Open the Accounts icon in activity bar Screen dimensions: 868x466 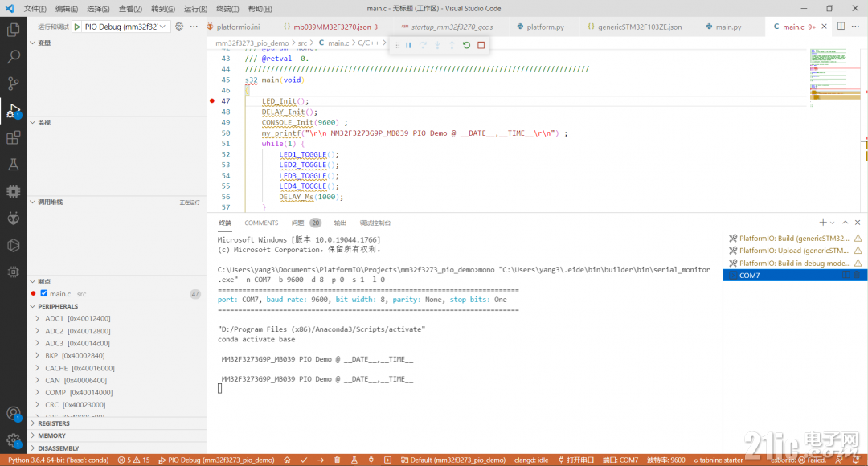pos(14,414)
